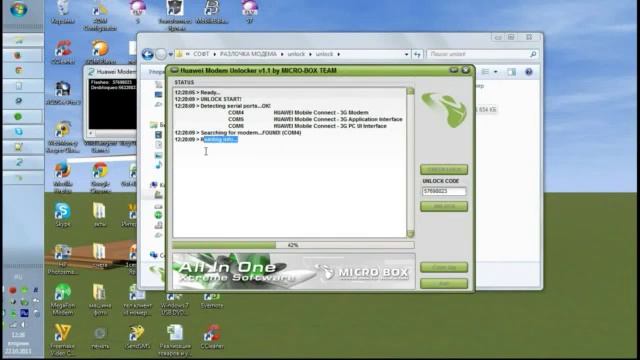Expand view options dropdown arrow
Image resolution: width=640 pixels, height=360 pixels.
pyautogui.click(x=496, y=72)
